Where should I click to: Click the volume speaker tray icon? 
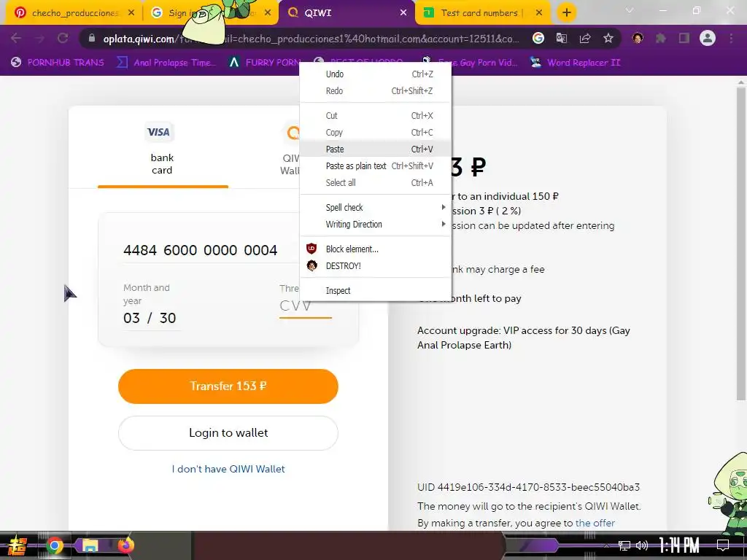pyautogui.click(x=642, y=545)
